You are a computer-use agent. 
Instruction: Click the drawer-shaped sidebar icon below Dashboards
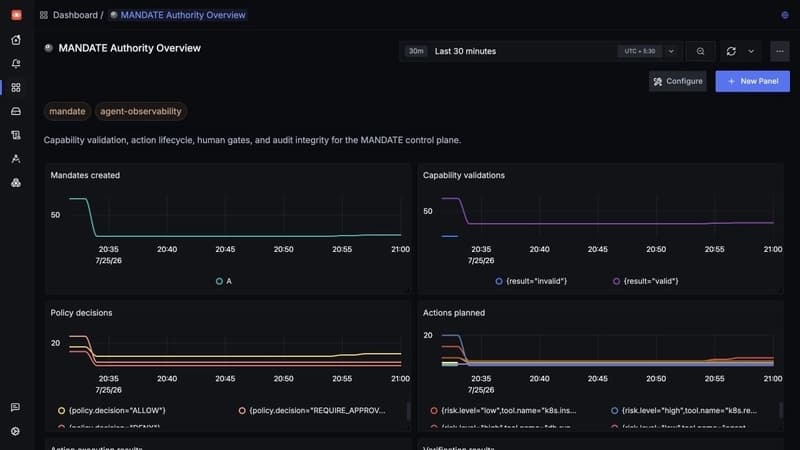pos(16,111)
